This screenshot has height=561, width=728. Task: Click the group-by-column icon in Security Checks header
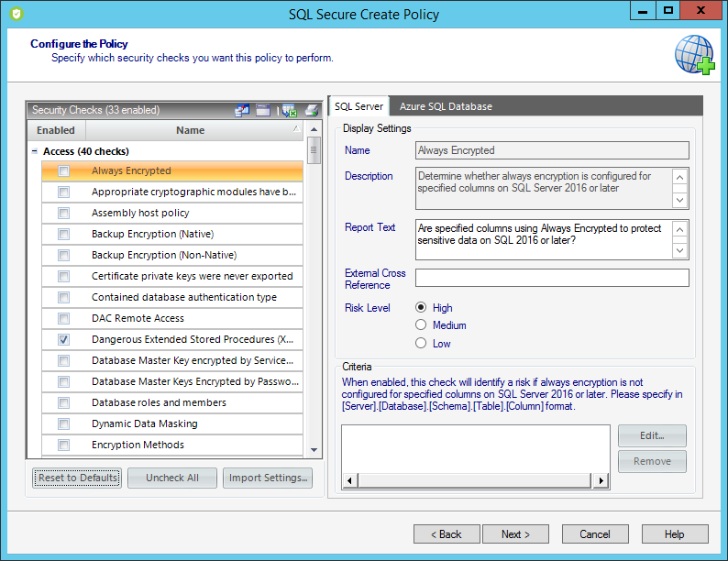[x=242, y=110]
